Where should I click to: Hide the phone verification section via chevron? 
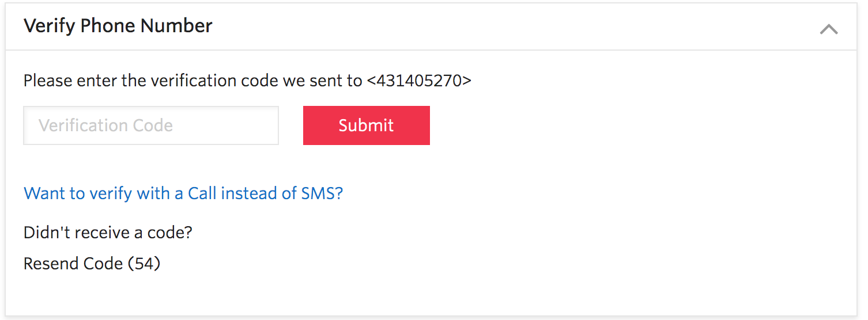[829, 29]
